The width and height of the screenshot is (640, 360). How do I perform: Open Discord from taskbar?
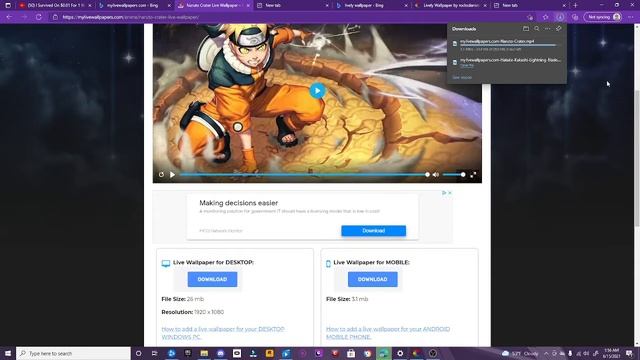(x=221, y=353)
